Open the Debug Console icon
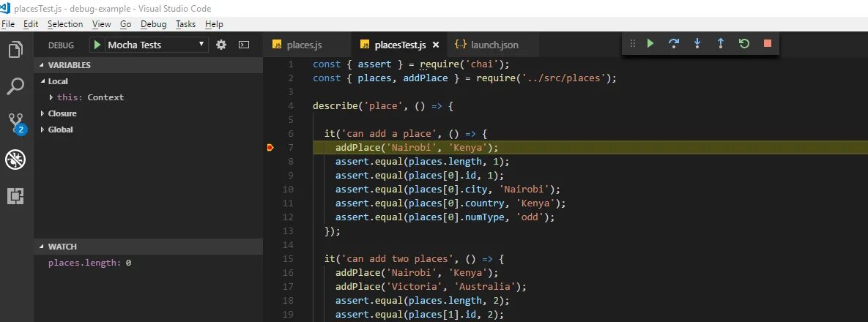Viewport: 868px width, 322px height. (x=244, y=45)
